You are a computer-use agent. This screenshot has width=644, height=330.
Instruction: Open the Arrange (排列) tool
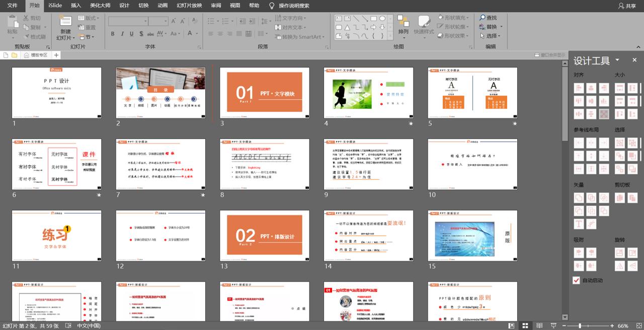point(403,24)
